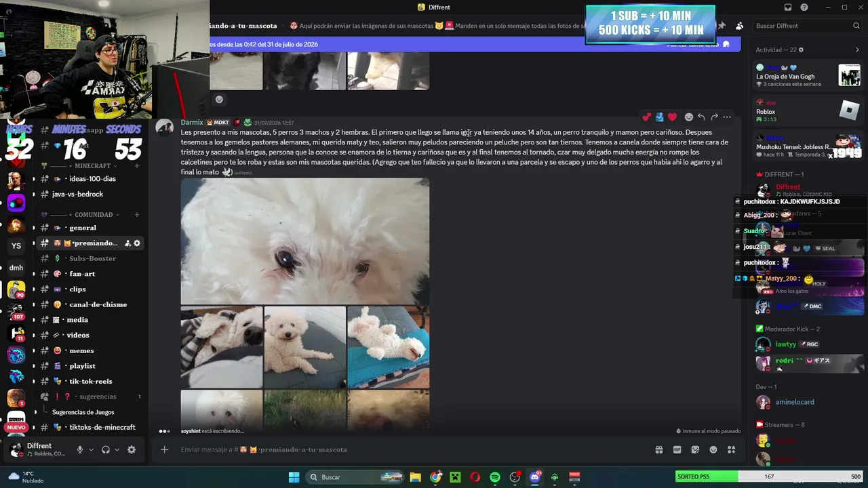868x488 pixels.
Task: React with the two hearts emoji
Action: click(647, 117)
